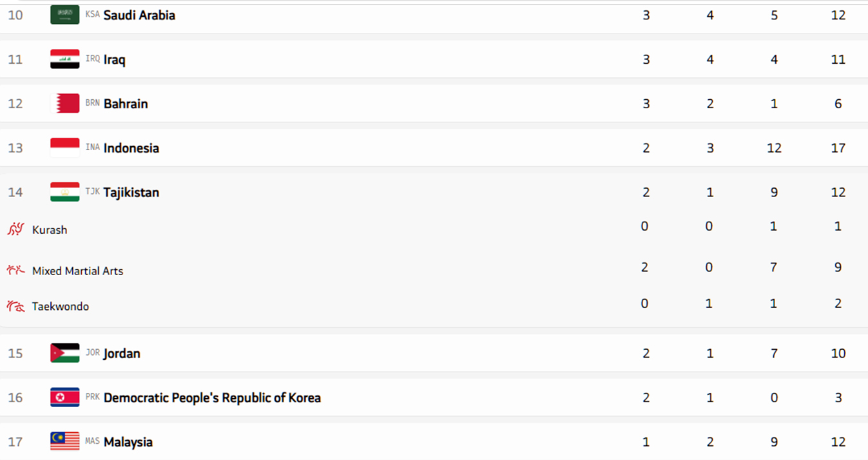Expand the Jordan country row

pyautogui.click(x=122, y=354)
